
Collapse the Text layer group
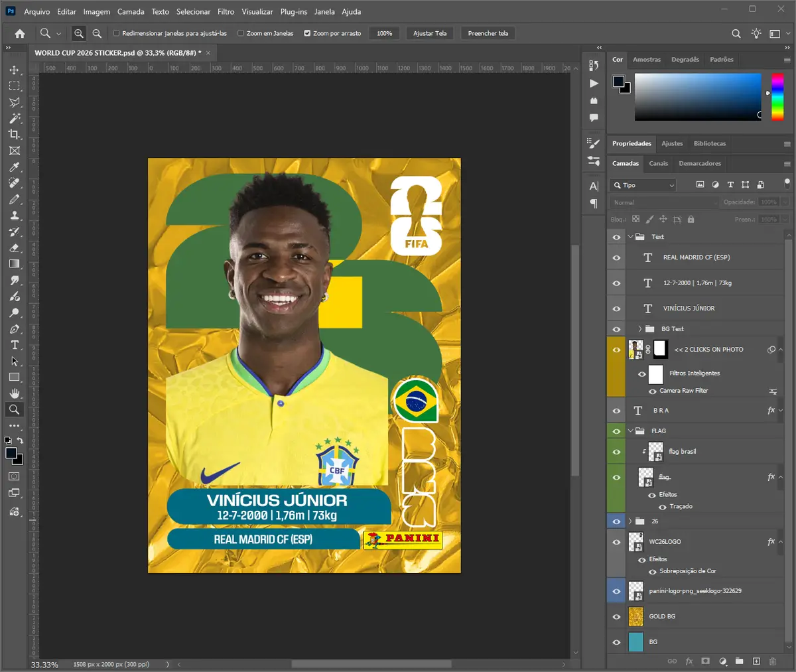(630, 237)
